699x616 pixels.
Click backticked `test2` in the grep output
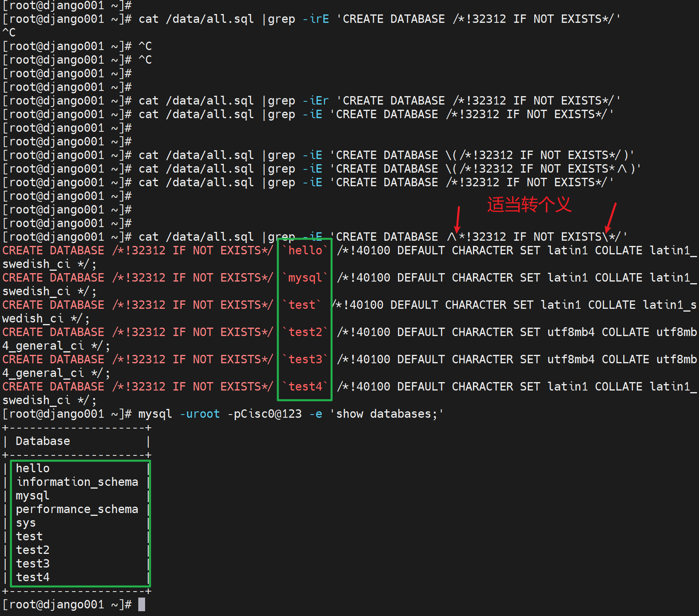pyautogui.click(x=305, y=332)
